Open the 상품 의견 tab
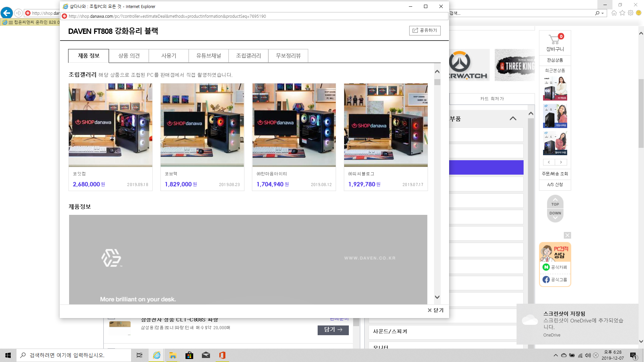The height and width of the screenshot is (362, 644). 129,56
